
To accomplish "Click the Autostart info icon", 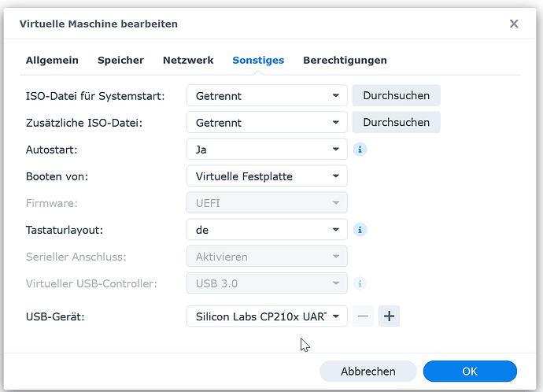I will [x=360, y=150].
